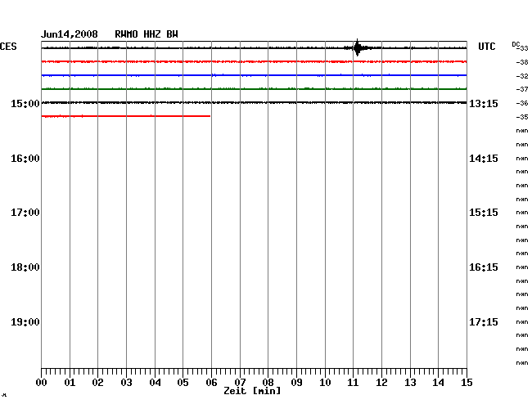Click the DC offset value -32
The height and width of the screenshot is (404, 532).
522,76
